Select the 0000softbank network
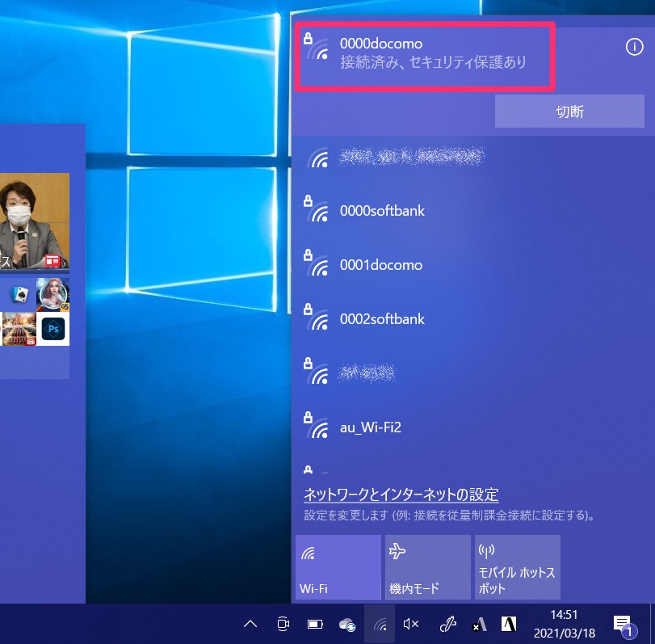The image size is (655, 644). (x=472, y=210)
